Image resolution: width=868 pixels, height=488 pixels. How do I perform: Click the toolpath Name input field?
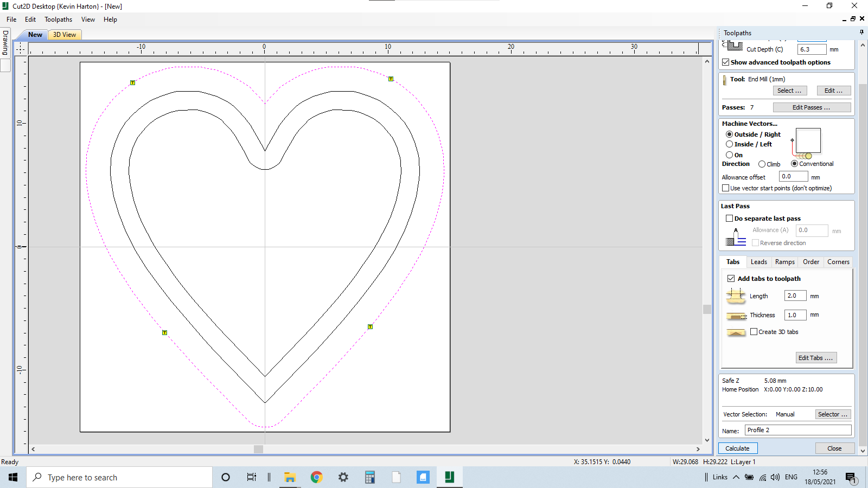[798, 430]
